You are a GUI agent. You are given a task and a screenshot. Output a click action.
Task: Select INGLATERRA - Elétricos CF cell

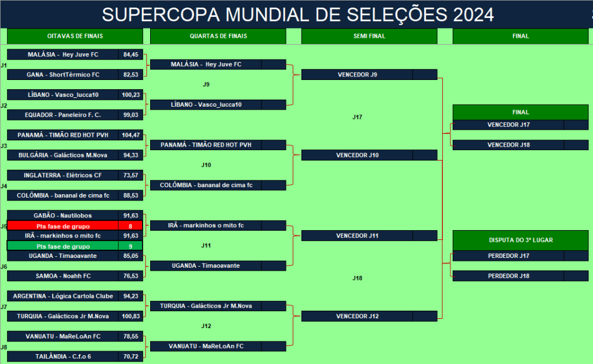63,175
